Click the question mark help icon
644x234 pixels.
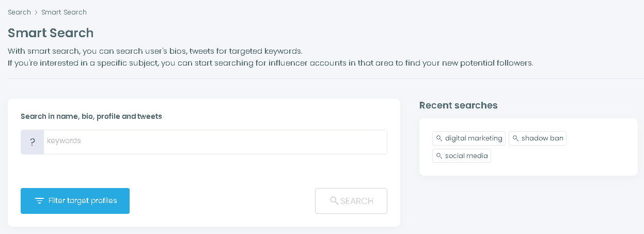click(x=32, y=142)
